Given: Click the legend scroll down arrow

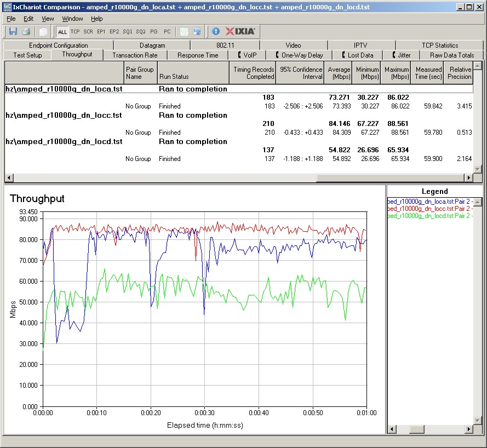Looking at the screenshot, I should click(x=478, y=421).
